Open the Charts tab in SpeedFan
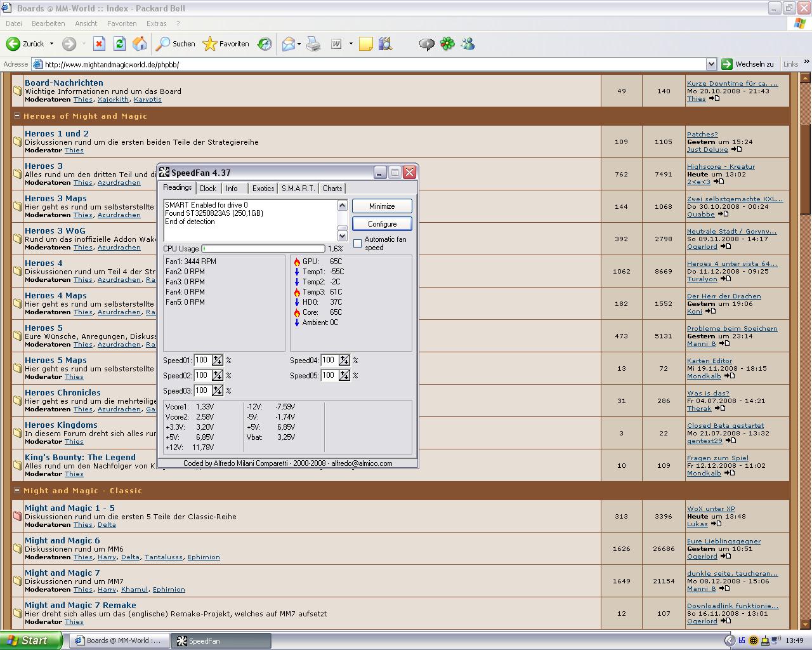This screenshot has height=650, width=812. tap(332, 189)
